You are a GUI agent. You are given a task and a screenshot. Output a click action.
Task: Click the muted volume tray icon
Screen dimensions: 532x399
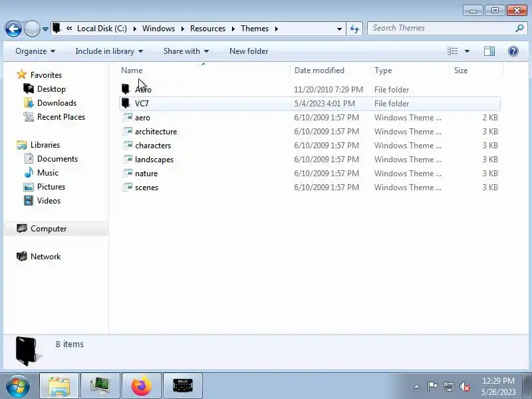[464, 386]
